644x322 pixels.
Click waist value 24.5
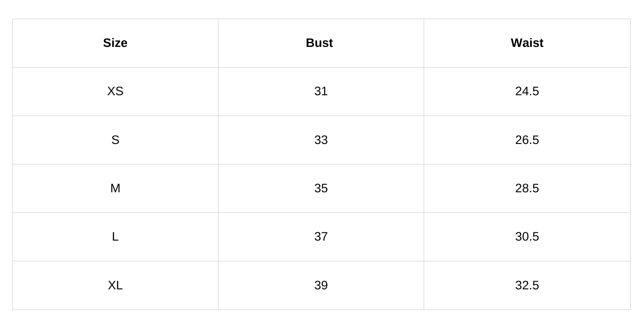coord(527,91)
